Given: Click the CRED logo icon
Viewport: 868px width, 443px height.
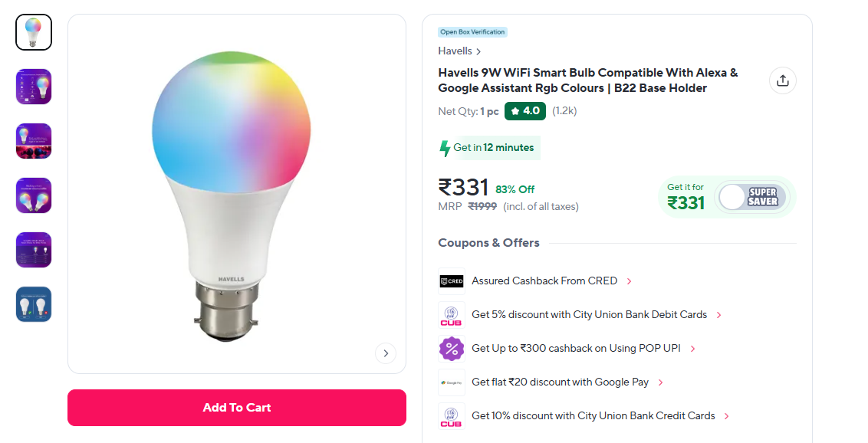Looking at the screenshot, I should point(452,281).
